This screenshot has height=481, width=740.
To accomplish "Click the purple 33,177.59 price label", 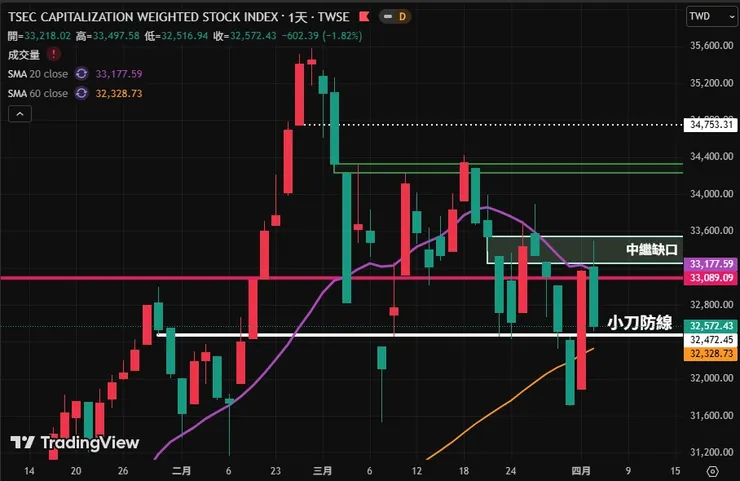I will 710,264.
